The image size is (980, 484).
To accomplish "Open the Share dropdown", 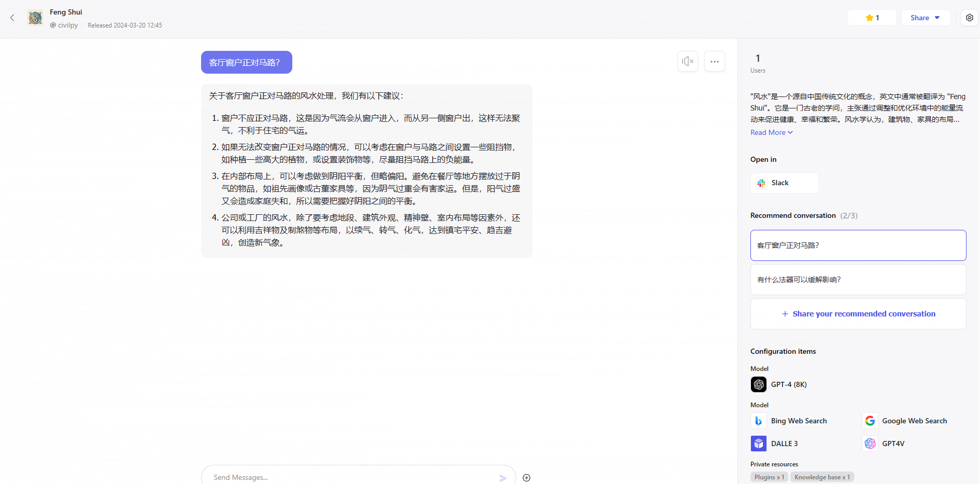I will coord(926,18).
